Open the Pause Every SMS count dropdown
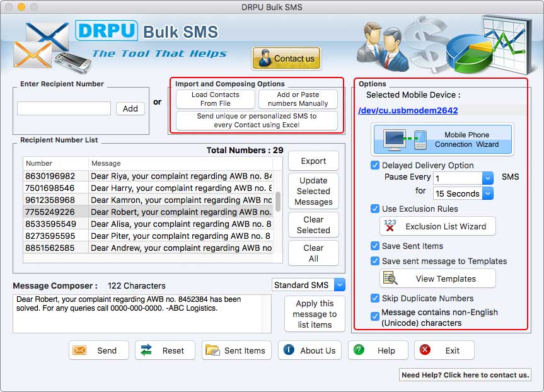This screenshot has width=544, height=392. [487, 178]
